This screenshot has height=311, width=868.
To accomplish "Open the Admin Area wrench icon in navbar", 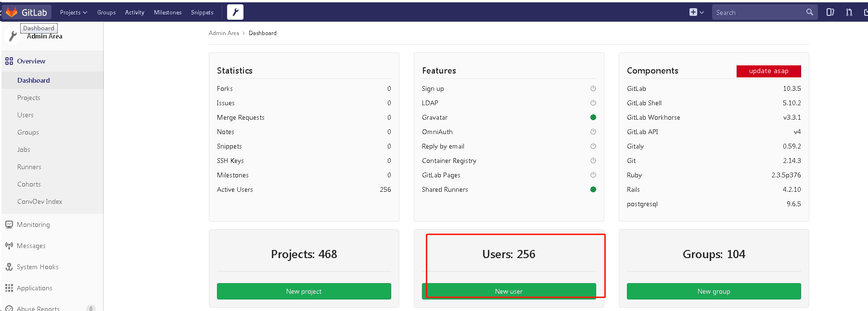I will (x=235, y=12).
